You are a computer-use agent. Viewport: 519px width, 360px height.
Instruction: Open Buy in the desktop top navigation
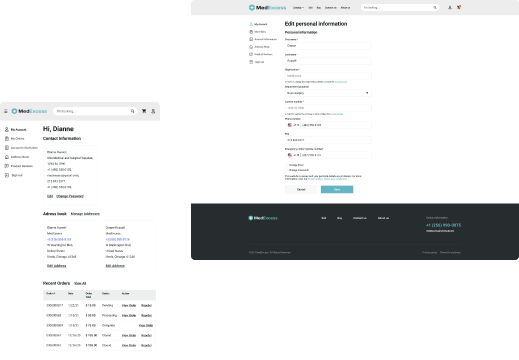coord(319,7)
